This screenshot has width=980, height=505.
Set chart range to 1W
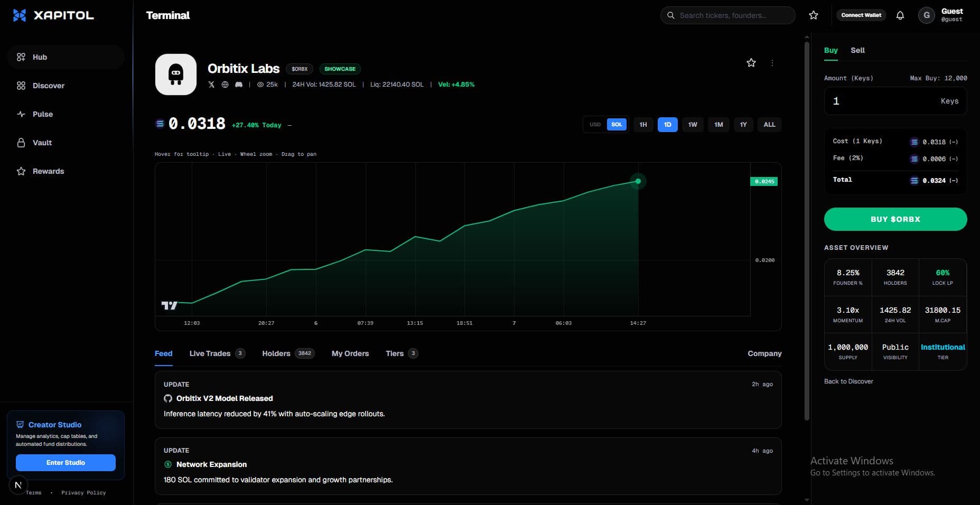[693, 125]
